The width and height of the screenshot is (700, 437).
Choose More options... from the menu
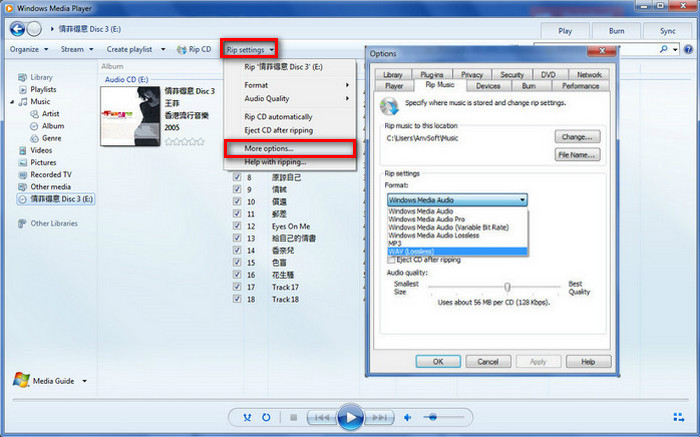point(290,149)
